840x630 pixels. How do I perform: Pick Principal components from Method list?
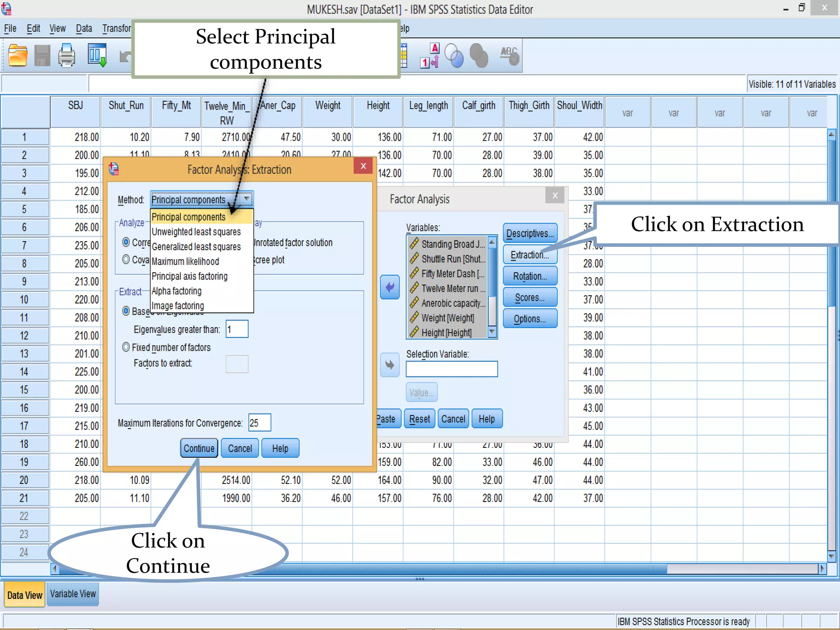[202, 217]
